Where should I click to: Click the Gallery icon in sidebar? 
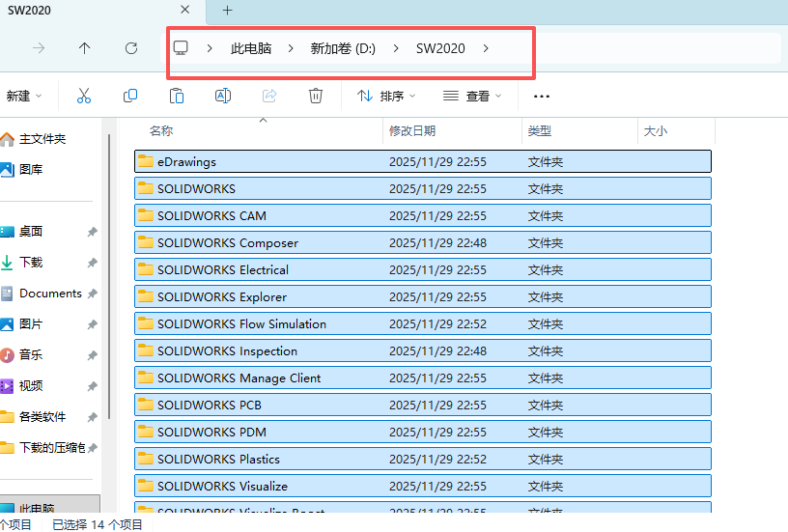(7, 170)
